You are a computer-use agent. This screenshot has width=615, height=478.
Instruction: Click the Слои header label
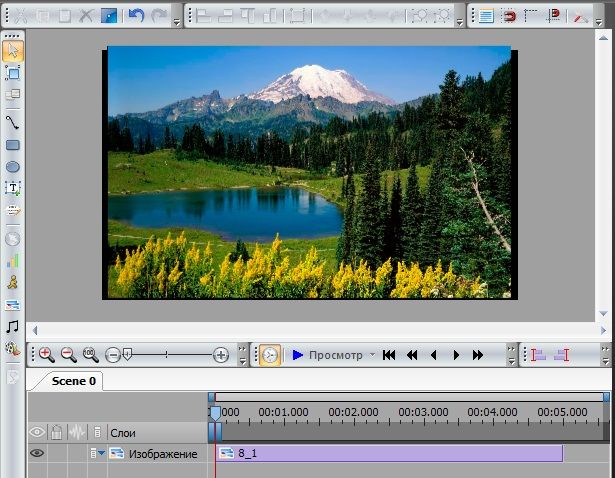tap(123, 433)
